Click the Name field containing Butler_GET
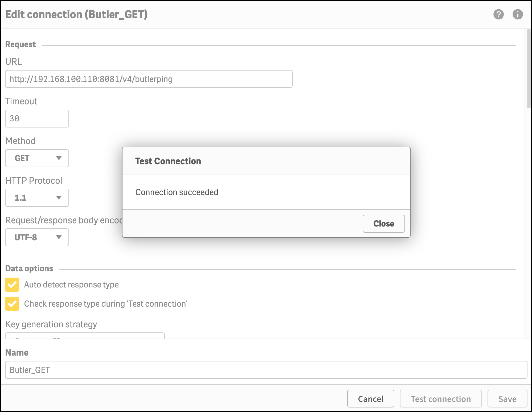Screen dimensions: 532x412 click(266, 370)
